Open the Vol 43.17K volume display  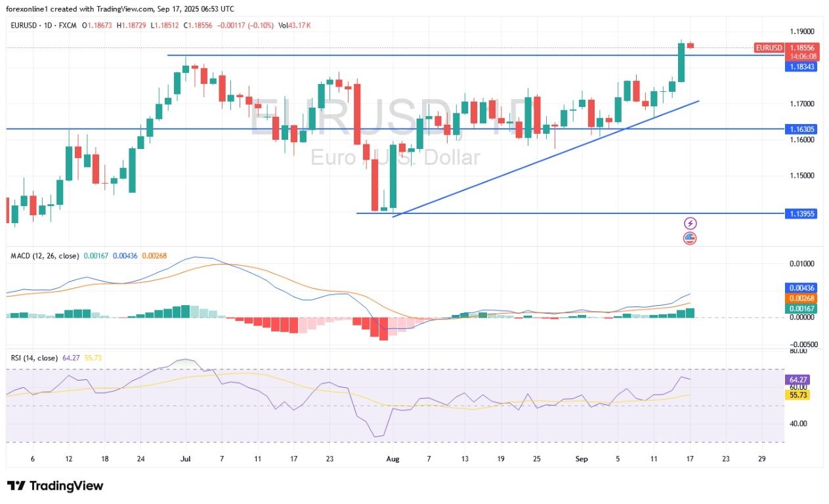pos(294,26)
